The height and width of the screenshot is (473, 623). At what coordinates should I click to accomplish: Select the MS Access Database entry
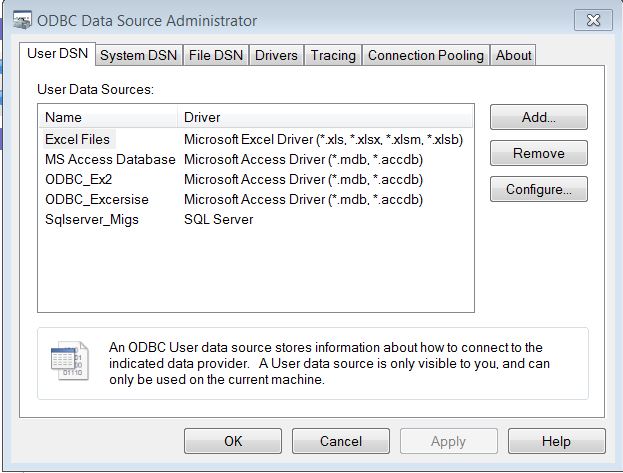pyautogui.click(x=109, y=159)
